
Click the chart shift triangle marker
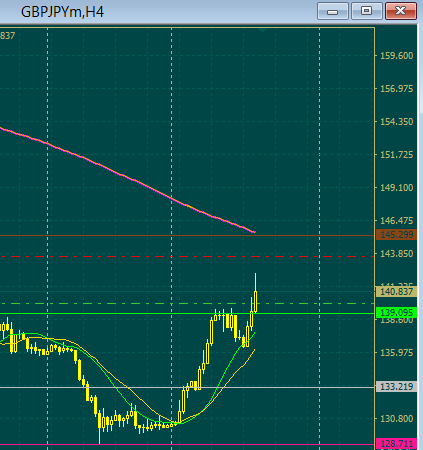tap(262, 30)
